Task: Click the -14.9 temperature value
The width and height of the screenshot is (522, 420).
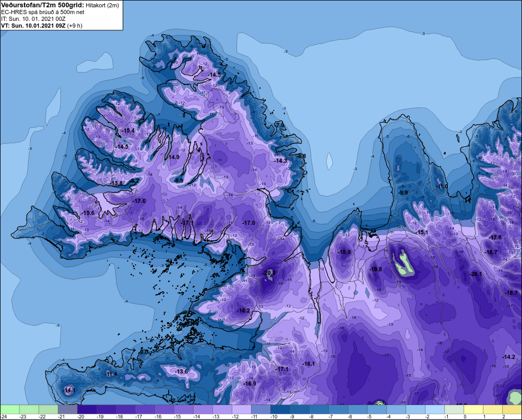Action: (173, 157)
